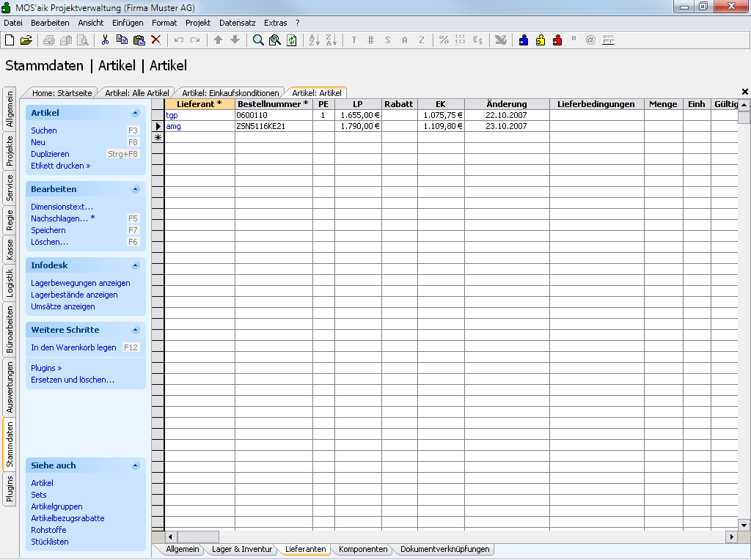The width and height of the screenshot is (751, 560).
Task: Switch to Artikel: Einkaufskonditionen tab
Action: tap(230, 93)
